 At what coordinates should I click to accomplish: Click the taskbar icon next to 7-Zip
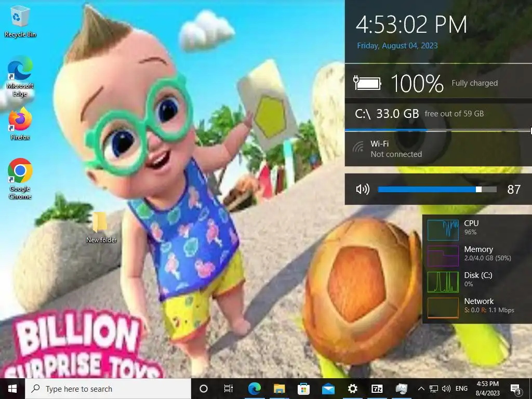402,389
